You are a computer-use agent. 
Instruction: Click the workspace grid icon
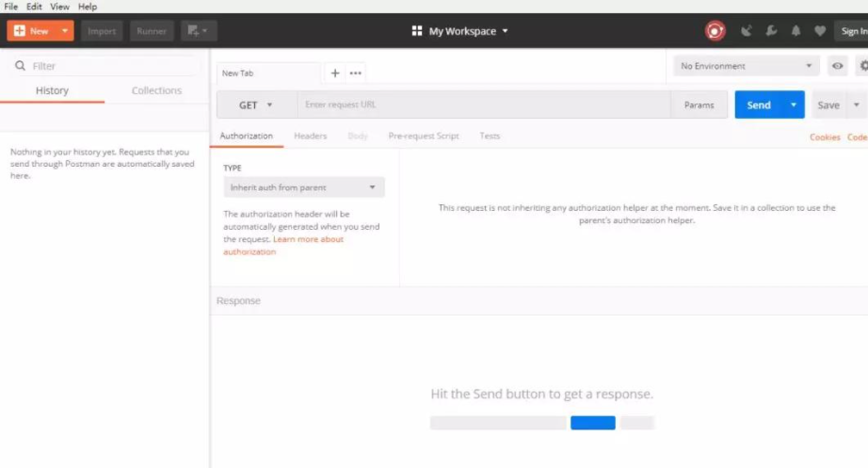(417, 31)
